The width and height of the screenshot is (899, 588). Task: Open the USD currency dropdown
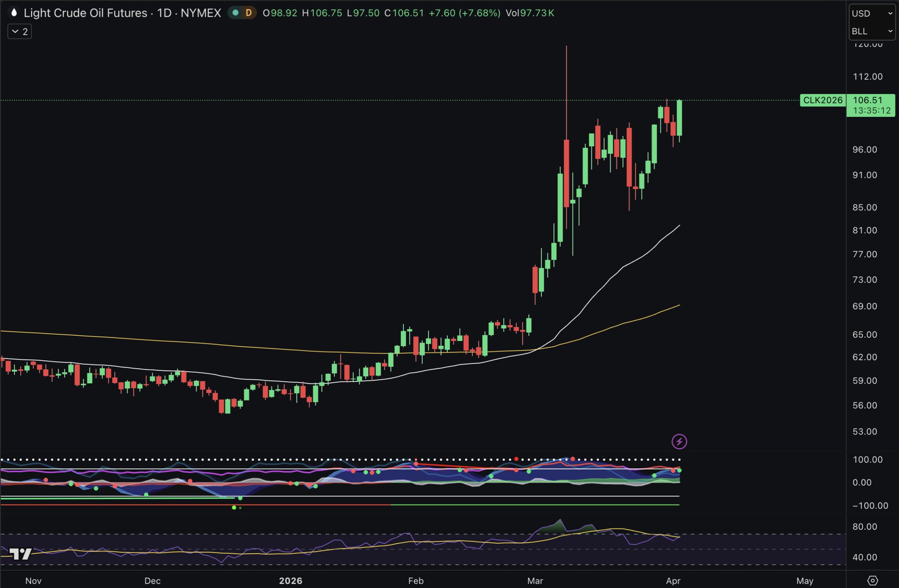(871, 14)
